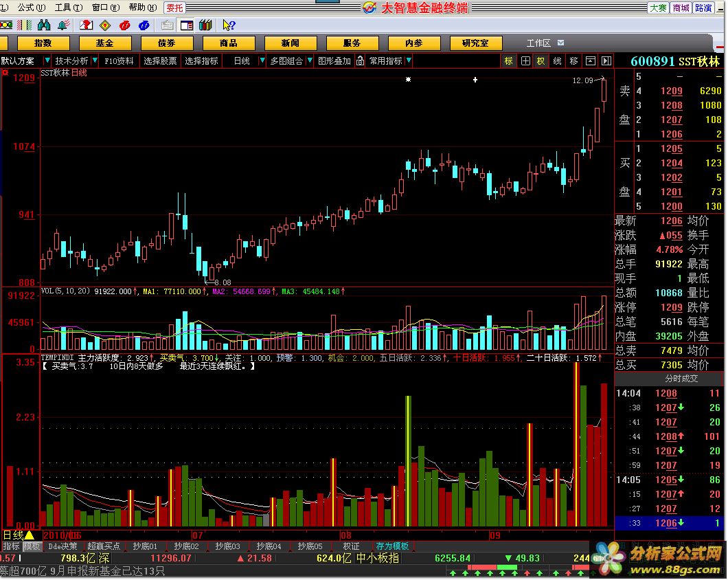Switch to the 抄底03 tab
This screenshot has height=580, width=728.
coord(228,546)
